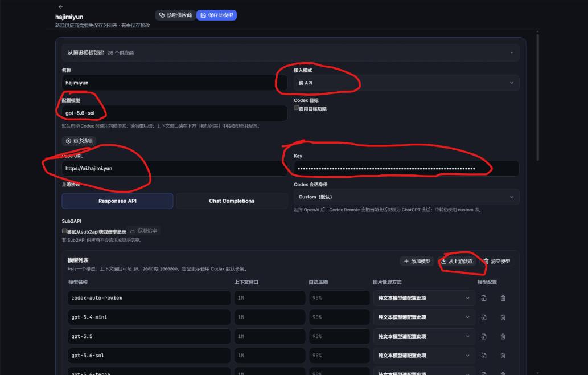The width and height of the screenshot is (588, 375).
Task: Select the Responses API protocol tab
Action: 117,201
